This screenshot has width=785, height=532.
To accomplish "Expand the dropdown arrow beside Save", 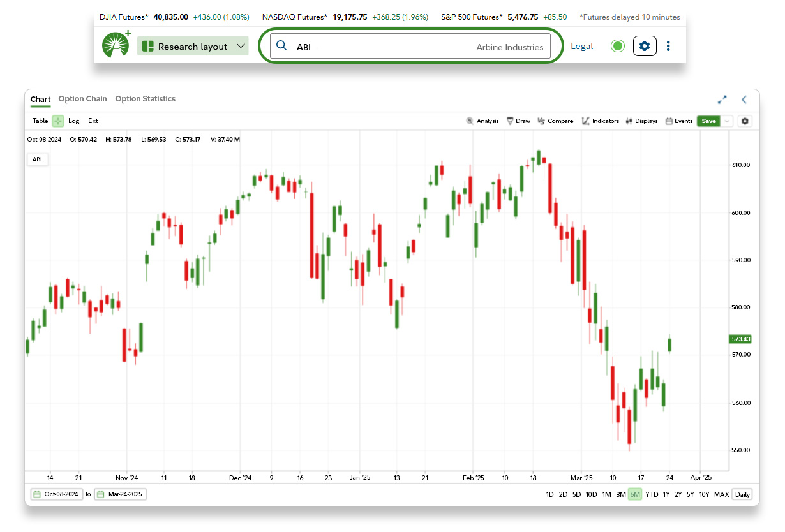I will point(727,121).
